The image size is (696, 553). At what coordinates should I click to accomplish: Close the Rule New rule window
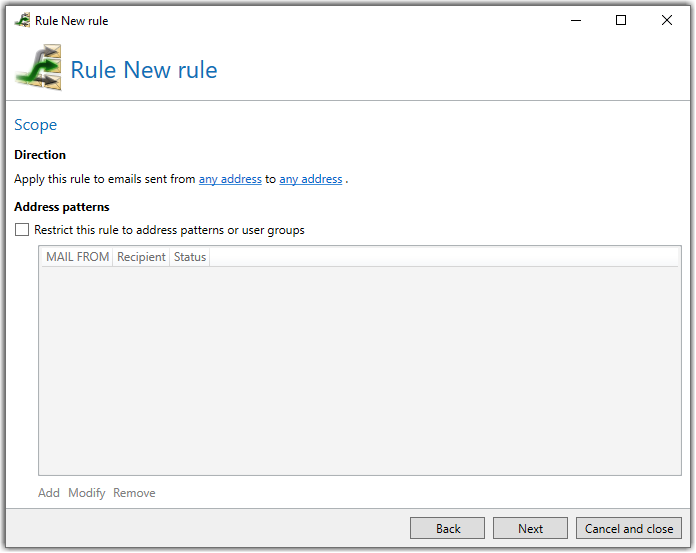[667, 20]
